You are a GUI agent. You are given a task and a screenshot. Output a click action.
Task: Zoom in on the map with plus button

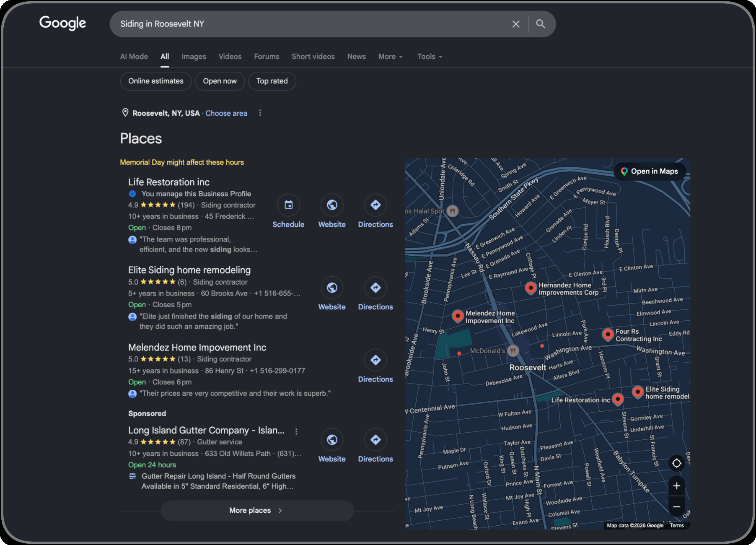tap(676, 486)
